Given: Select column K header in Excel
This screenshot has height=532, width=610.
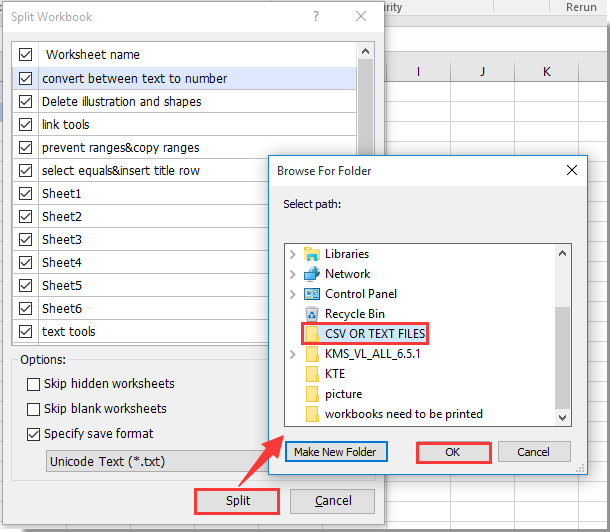Looking at the screenshot, I should 547,72.
